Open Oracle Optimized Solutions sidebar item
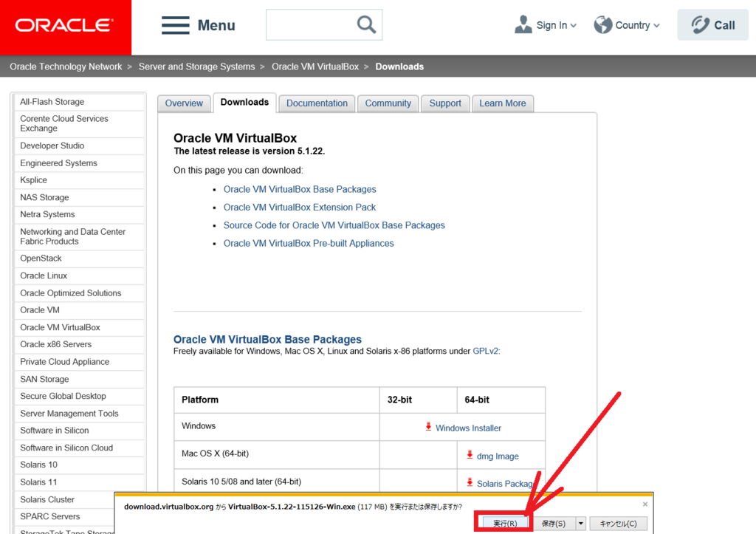This screenshot has width=756, height=534. point(70,292)
